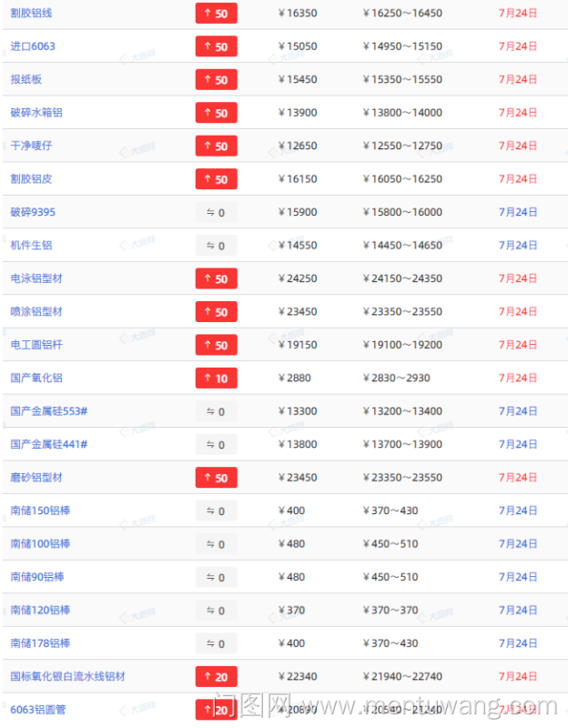Open the 破碎9395 item
Screen dimensions: 568x728
coord(33,212)
